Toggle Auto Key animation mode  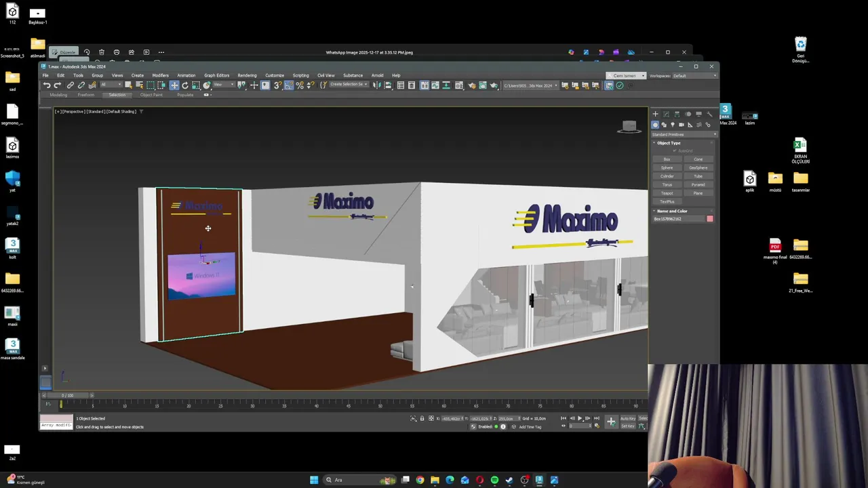click(628, 418)
